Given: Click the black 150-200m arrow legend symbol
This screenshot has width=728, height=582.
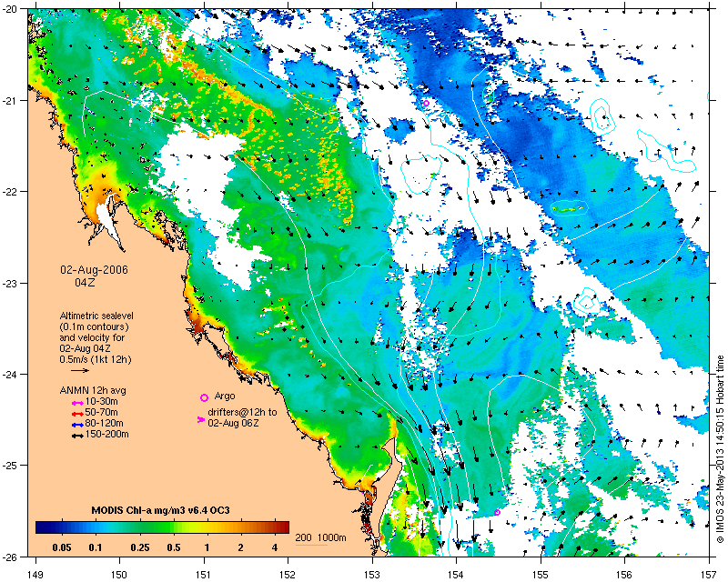Looking at the screenshot, I should pos(77,436).
